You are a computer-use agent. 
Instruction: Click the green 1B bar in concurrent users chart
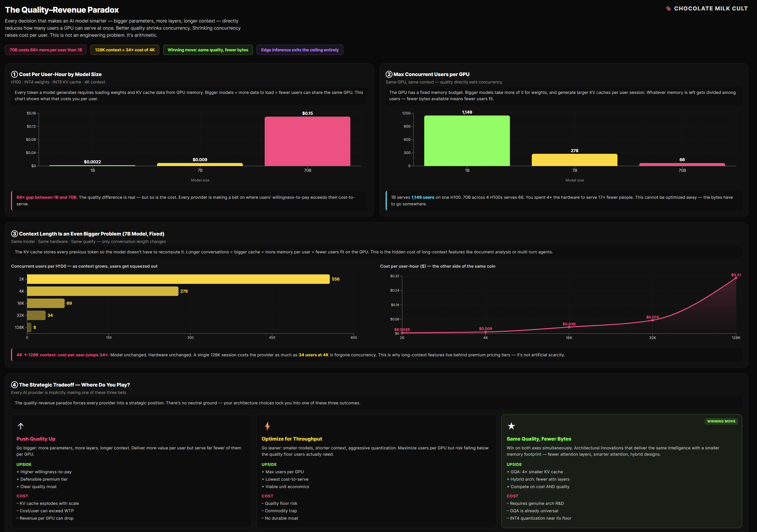(x=467, y=141)
